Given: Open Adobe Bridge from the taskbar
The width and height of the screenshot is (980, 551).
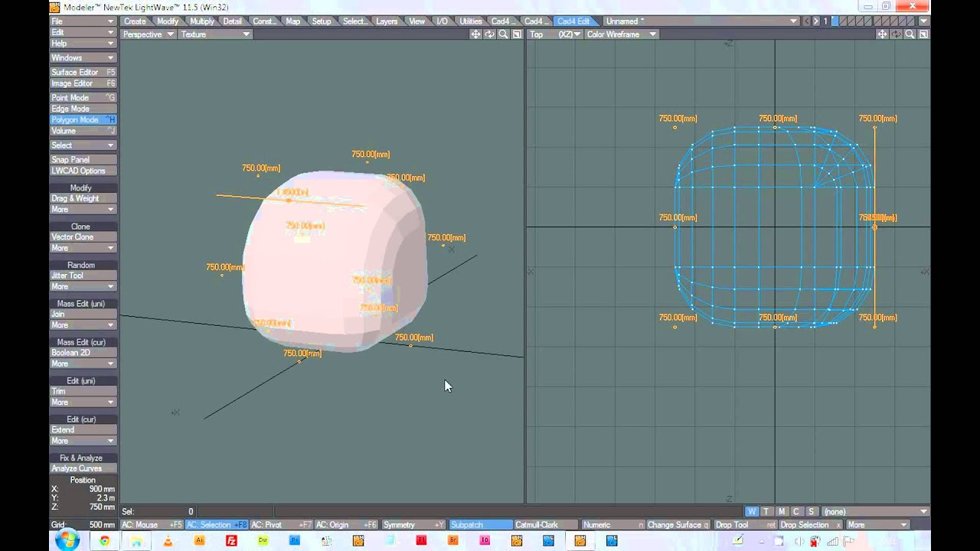Looking at the screenshot, I should [x=453, y=541].
